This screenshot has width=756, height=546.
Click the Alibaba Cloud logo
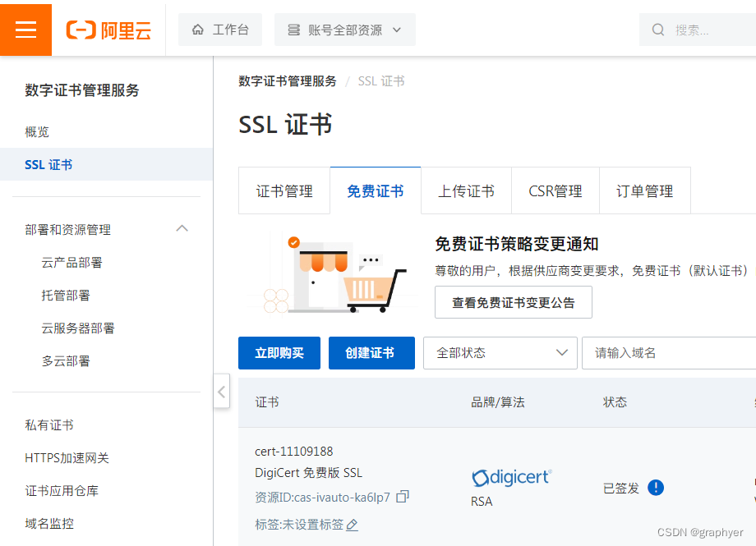point(108,30)
